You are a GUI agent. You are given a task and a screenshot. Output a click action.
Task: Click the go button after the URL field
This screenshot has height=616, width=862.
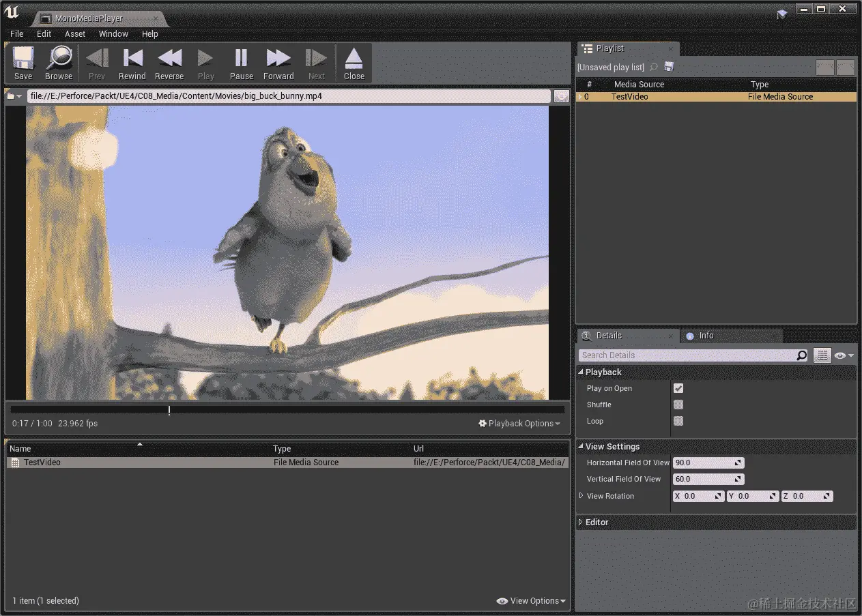(562, 97)
